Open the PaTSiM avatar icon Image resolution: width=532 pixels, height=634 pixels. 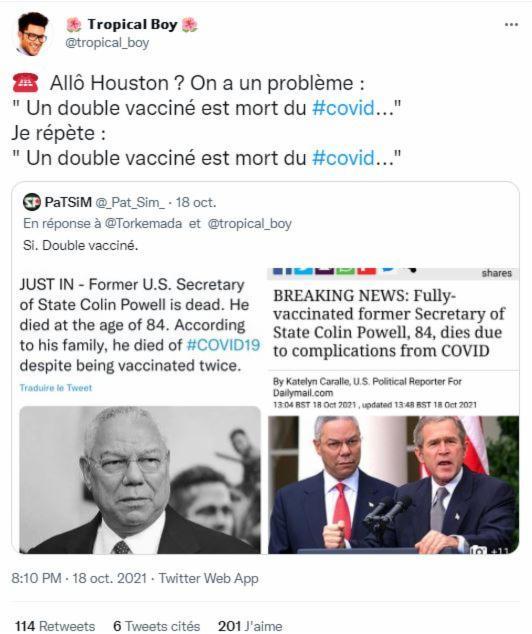32,202
